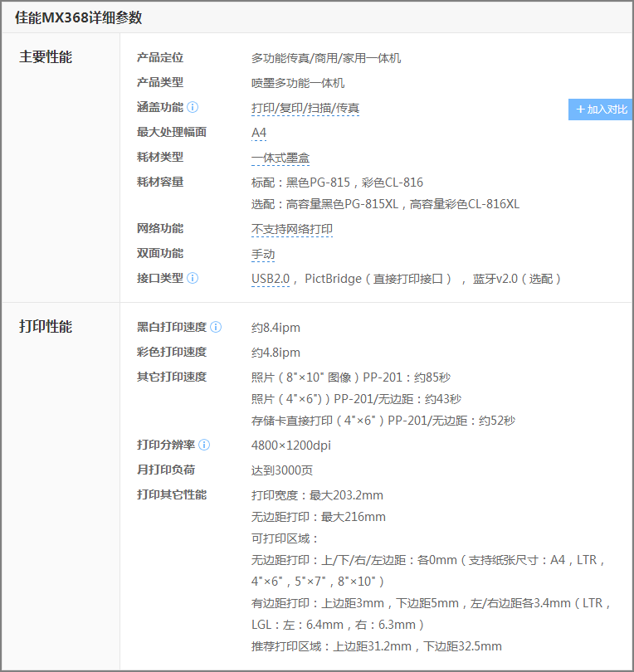Click the 主要性能 section title

pos(46,57)
